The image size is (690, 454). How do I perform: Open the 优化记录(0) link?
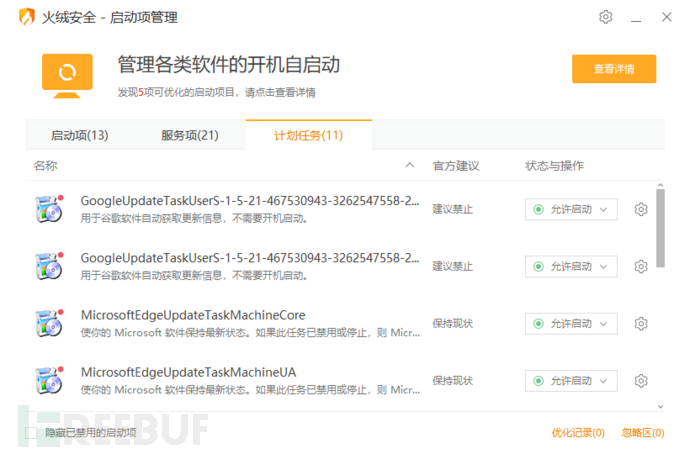[x=578, y=433]
